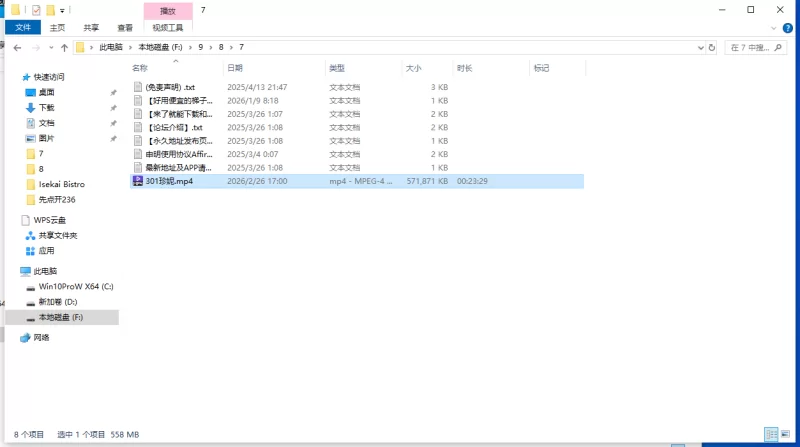Open 应用 under WPS云盘

[x=46, y=251]
